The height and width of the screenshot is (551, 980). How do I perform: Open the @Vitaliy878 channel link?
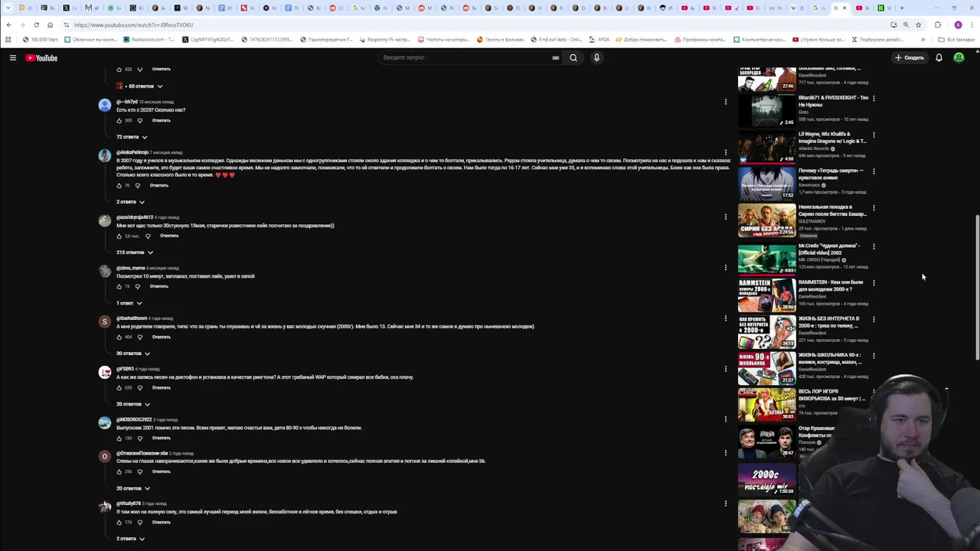point(129,504)
